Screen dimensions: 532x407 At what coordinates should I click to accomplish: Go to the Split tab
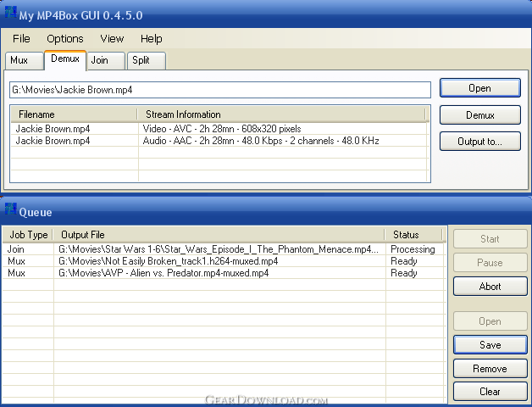tap(147, 60)
